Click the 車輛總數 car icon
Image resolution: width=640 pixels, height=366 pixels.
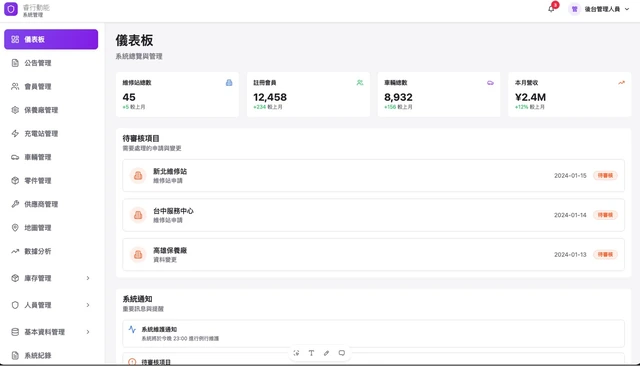pos(490,83)
